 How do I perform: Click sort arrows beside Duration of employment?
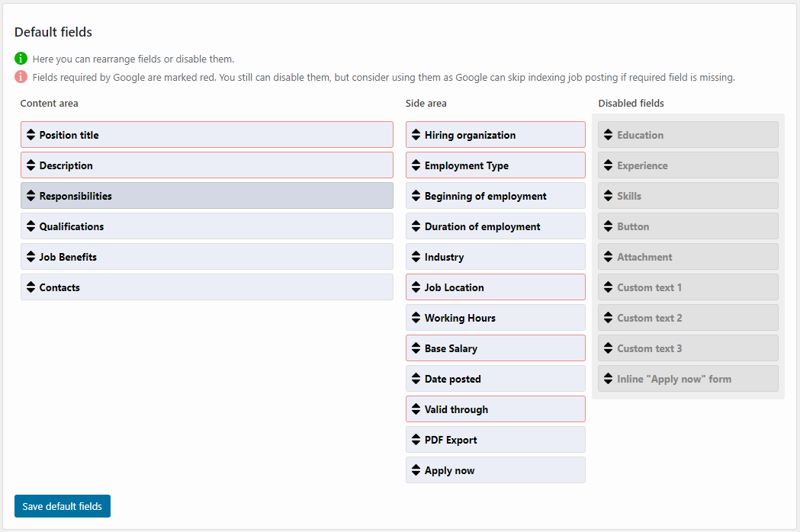pyautogui.click(x=416, y=226)
